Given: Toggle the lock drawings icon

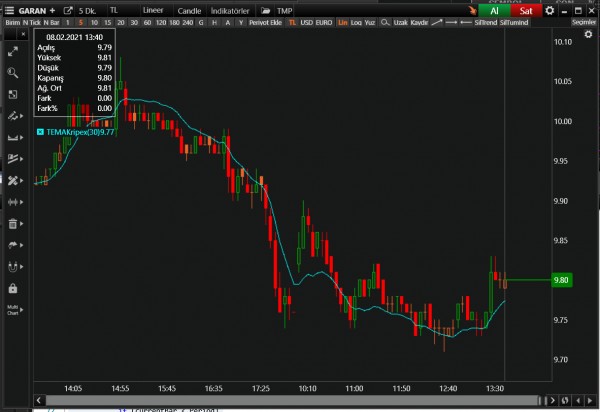Looking at the screenshot, I should [14, 288].
